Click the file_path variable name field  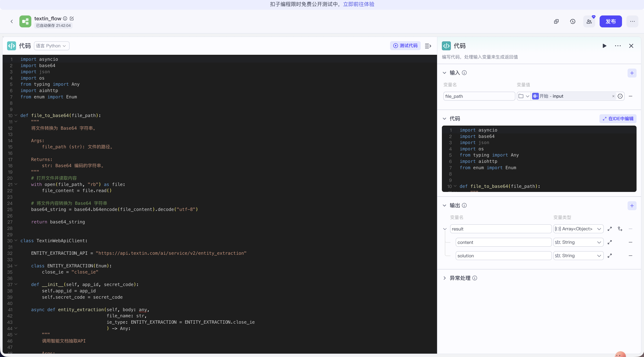pos(479,96)
